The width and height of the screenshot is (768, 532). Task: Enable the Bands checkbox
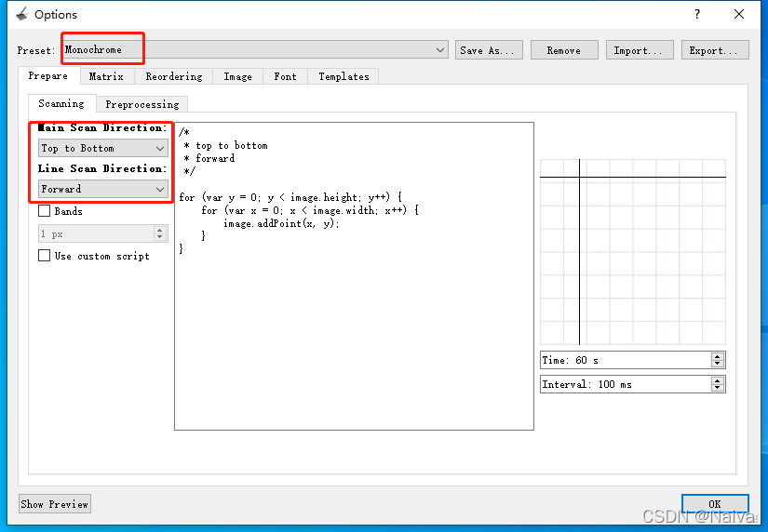tap(44, 211)
